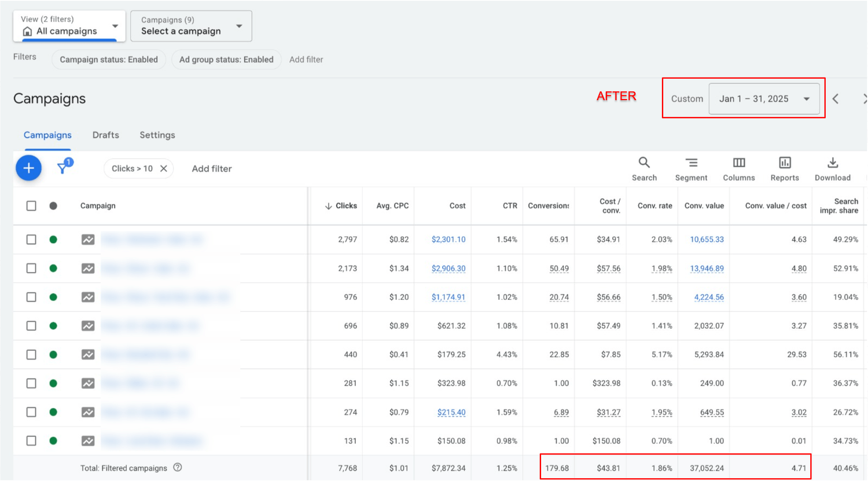Open the funnel filter icon
The height and width of the screenshot is (481, 868).
(63, 168)
